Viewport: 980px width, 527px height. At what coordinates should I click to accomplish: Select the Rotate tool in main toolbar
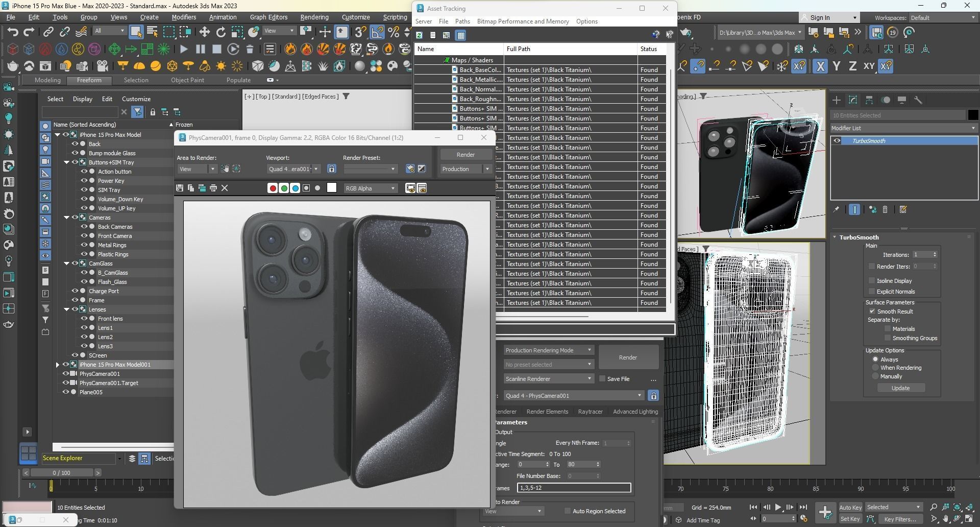(x=220, y=32)
